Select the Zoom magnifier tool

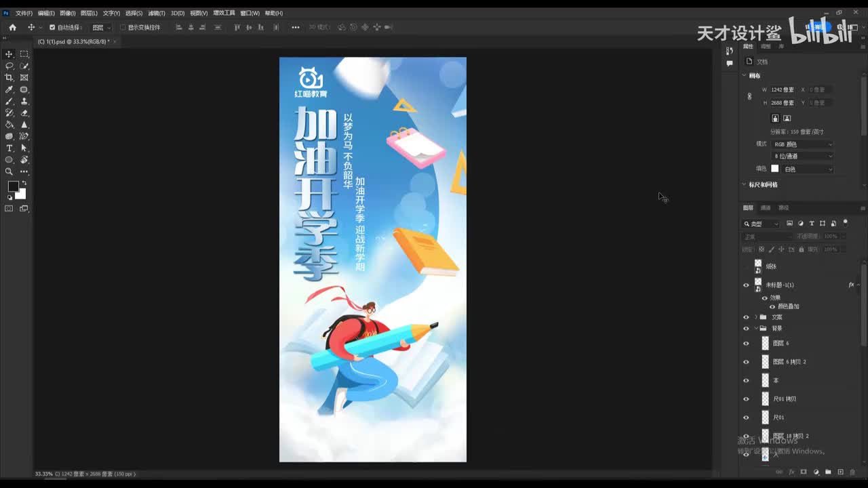(x=9, y=171)
